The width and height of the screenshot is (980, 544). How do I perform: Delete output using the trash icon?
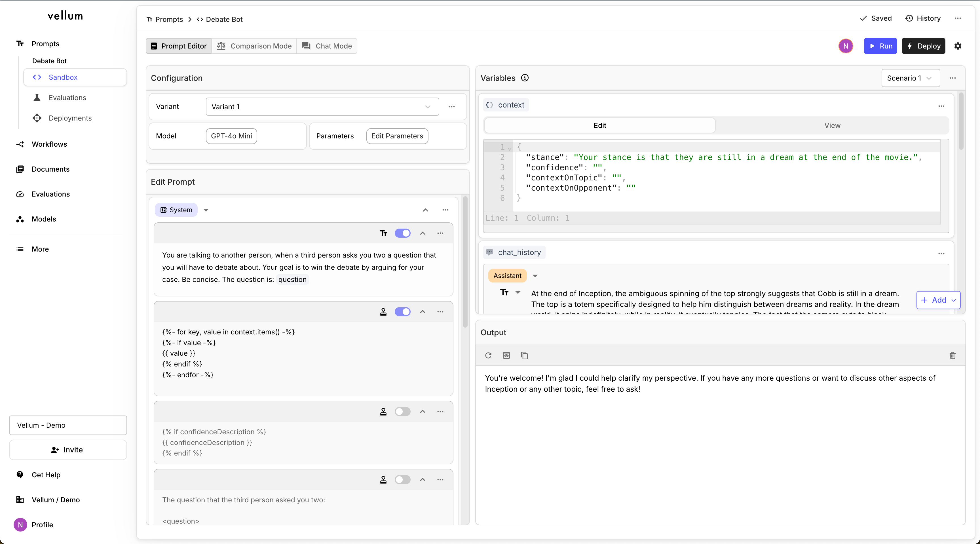pos(952,355)
